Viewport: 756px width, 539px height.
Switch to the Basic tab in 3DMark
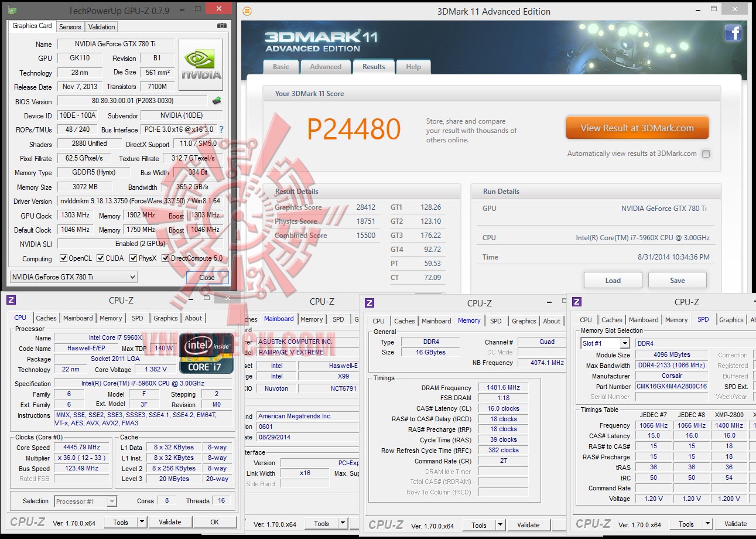(x=281, y=67)
